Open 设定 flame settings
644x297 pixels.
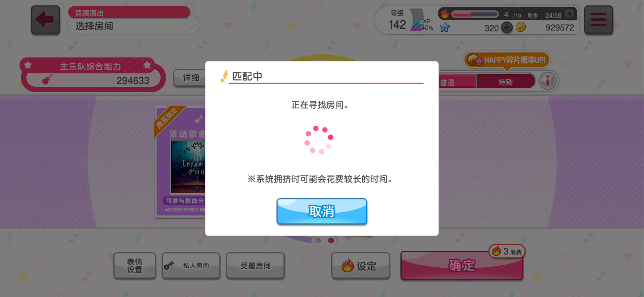pyautogui.click(x=361, y=266)
